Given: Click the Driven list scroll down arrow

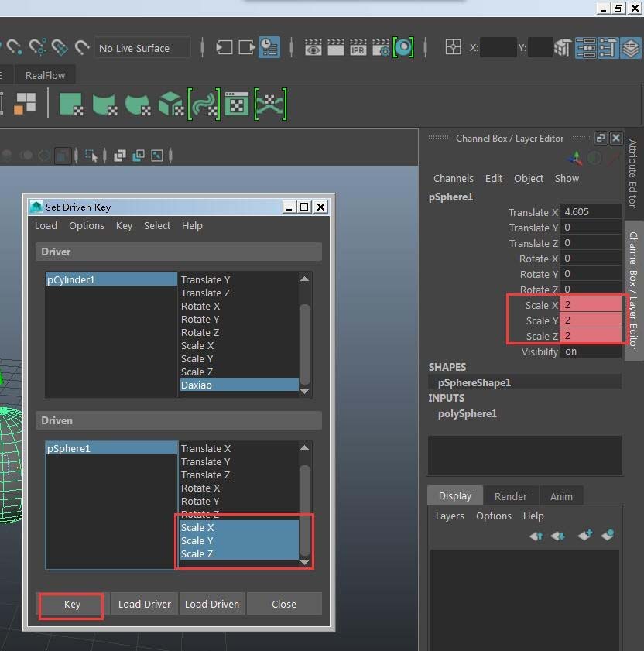Looking at the screenshot, I should pyautogui.click(x=304, y=562).
